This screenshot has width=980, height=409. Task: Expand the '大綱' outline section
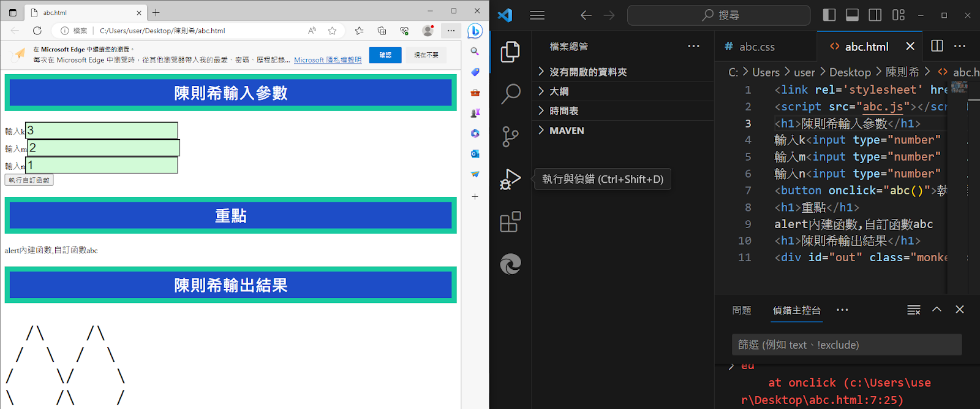[x=623, y=91]
